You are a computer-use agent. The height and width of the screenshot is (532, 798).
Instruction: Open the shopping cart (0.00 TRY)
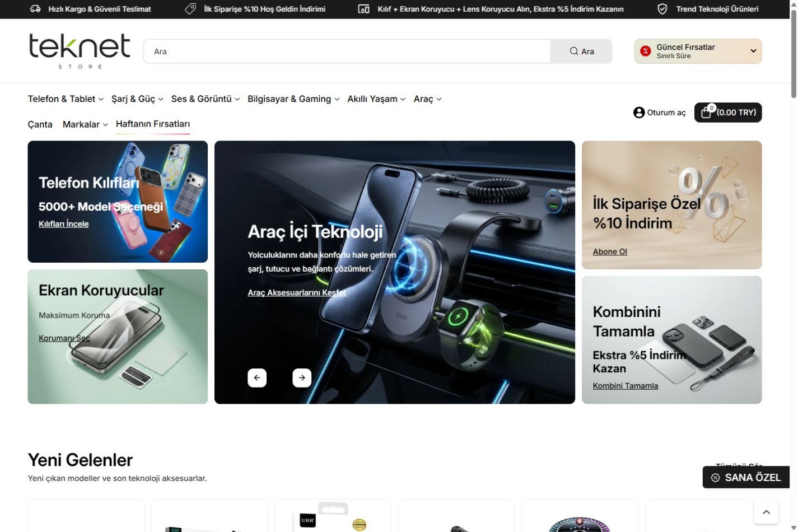coord(728,113)
